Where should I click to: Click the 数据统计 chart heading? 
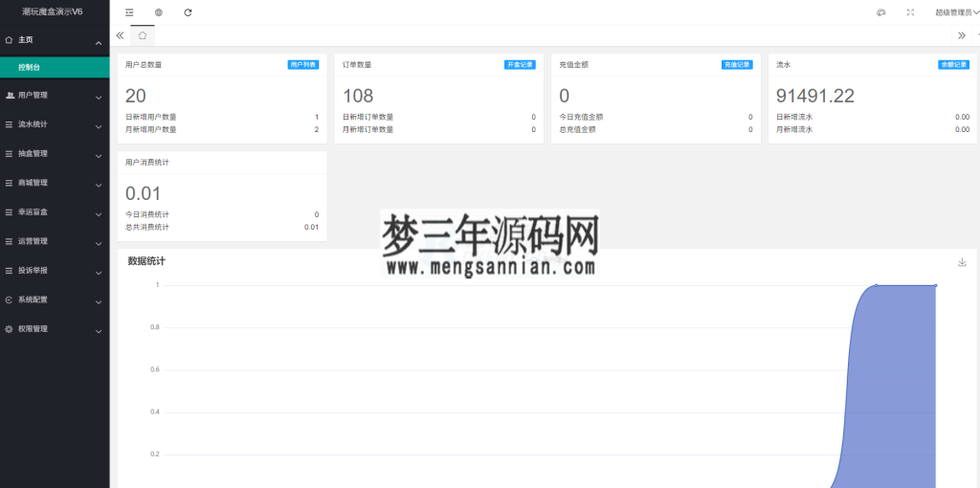(146, 261)
